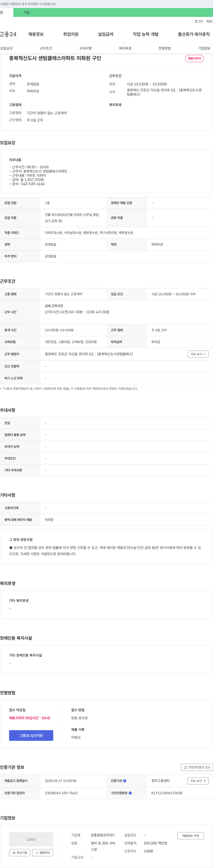This screenshot has width=213, height=868.
Task: Click the certification number K171112506170038
Action: (167, 793)
